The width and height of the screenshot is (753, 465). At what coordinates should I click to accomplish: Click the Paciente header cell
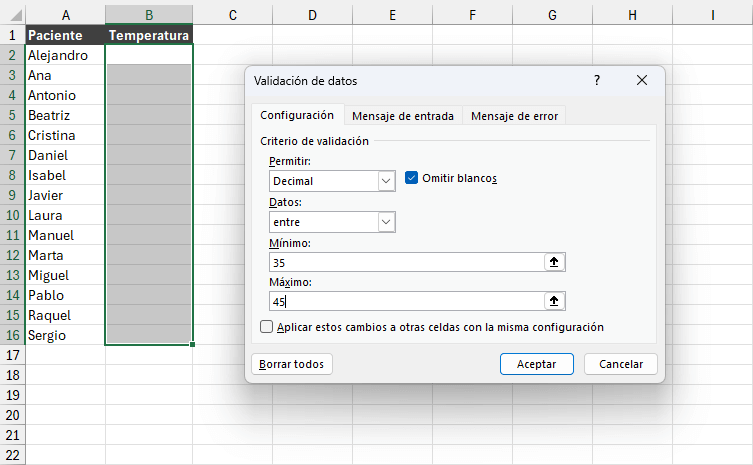66,35
